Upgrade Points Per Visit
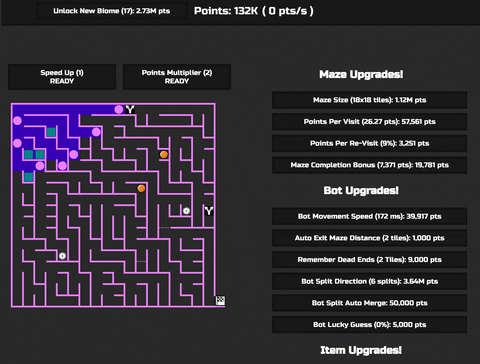 pos(369,122)
